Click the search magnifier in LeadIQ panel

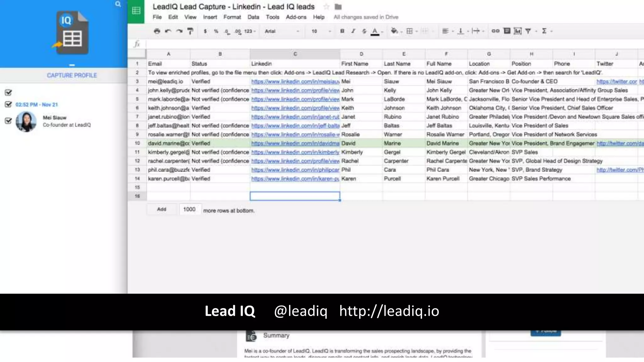point(118,4)
